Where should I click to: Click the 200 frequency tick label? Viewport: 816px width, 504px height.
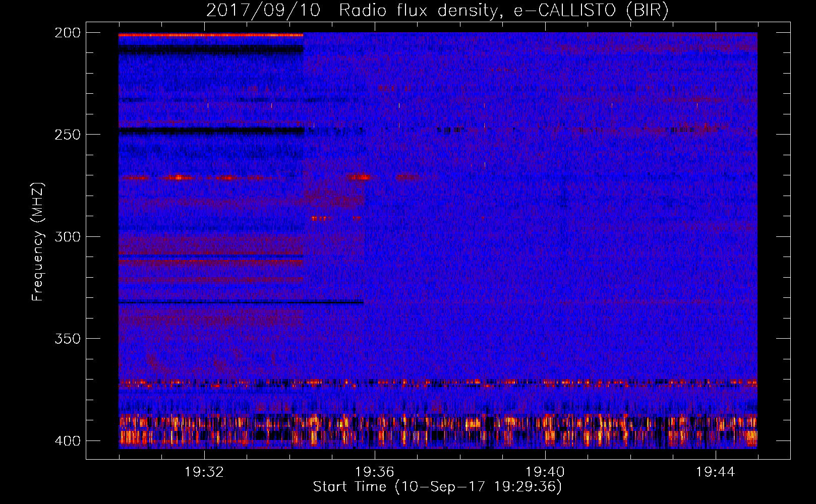[68, 33]
